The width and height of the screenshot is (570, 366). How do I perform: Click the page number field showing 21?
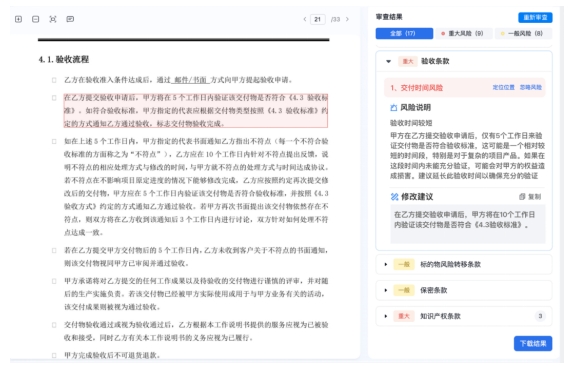point(318,19)
